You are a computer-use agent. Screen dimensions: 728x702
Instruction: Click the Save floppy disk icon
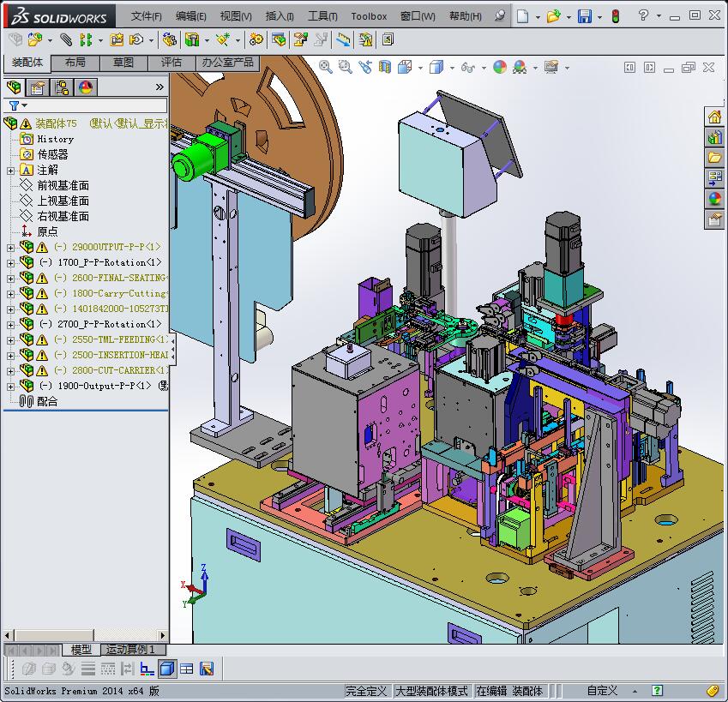pyautogui.click(x=585, y=16)
